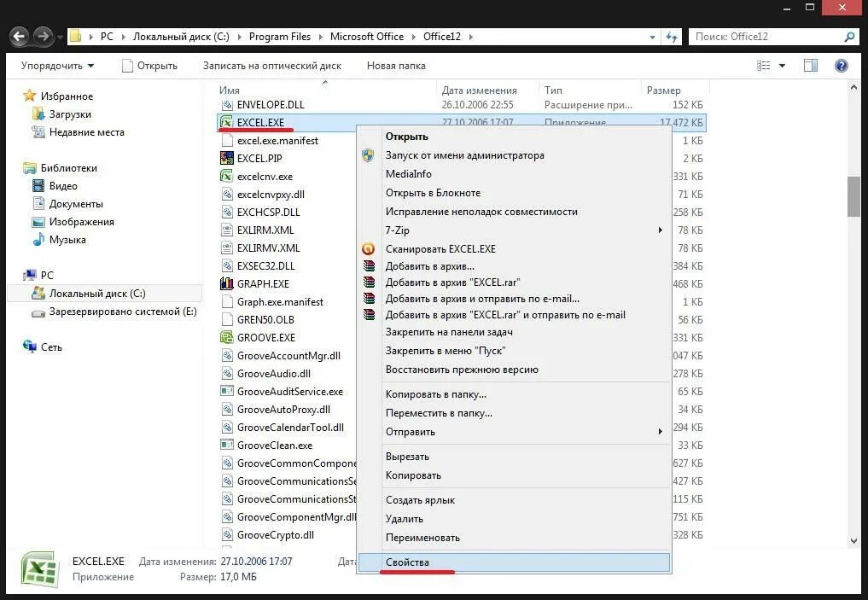
Task: Click the EXCEL.EXE file icon
Action: click(x=226, y=122)
